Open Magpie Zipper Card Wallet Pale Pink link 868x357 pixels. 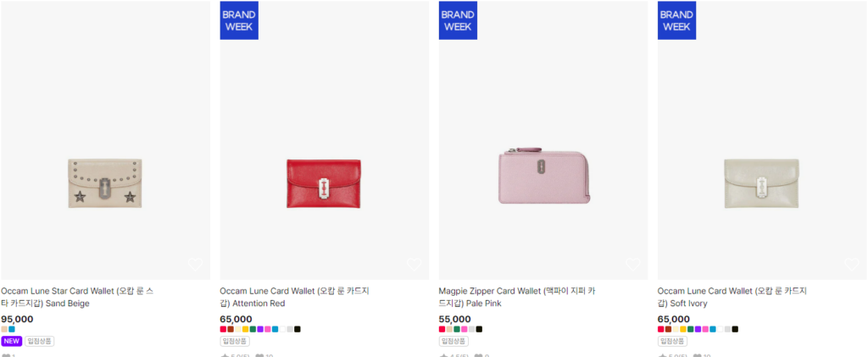517,298
